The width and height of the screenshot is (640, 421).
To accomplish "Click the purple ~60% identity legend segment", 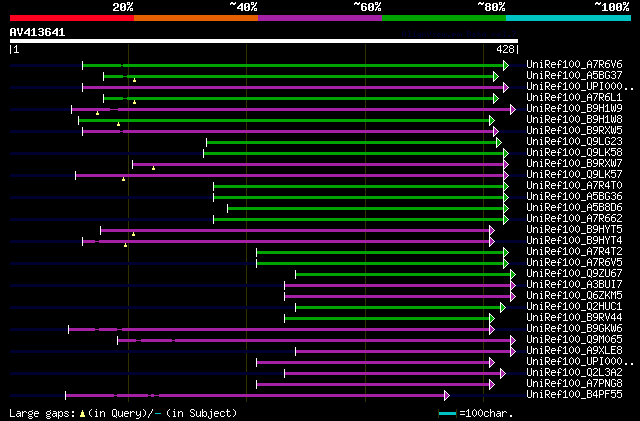I will point(320,18).
